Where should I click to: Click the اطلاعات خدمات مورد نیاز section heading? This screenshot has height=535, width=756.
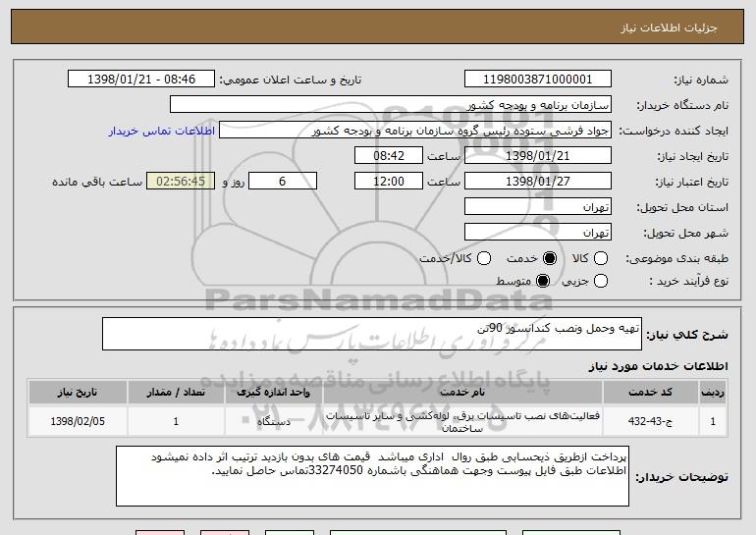pos(658,366)
